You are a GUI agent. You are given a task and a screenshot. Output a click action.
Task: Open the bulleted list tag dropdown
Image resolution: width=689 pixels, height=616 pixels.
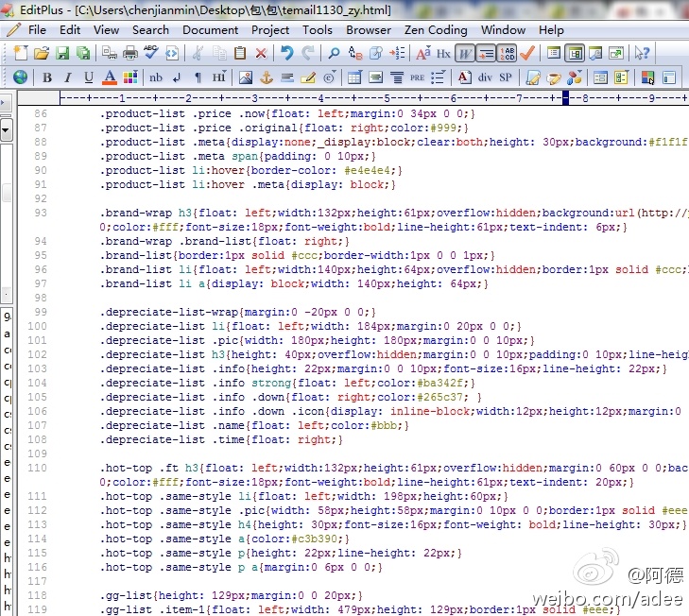pyautogui.click(x=439, y=77)
